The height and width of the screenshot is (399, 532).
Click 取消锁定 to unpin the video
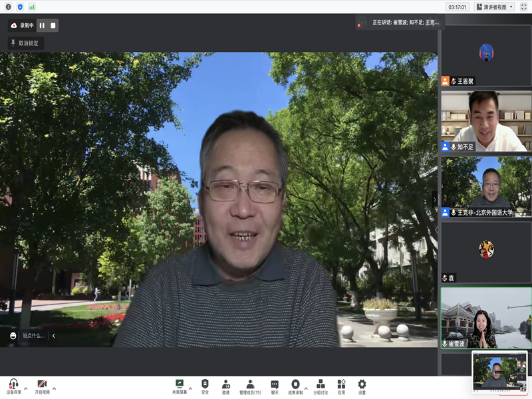(25, 43)
